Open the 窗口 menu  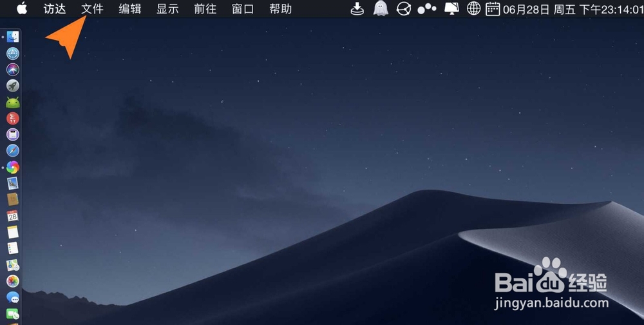(243, 8)
